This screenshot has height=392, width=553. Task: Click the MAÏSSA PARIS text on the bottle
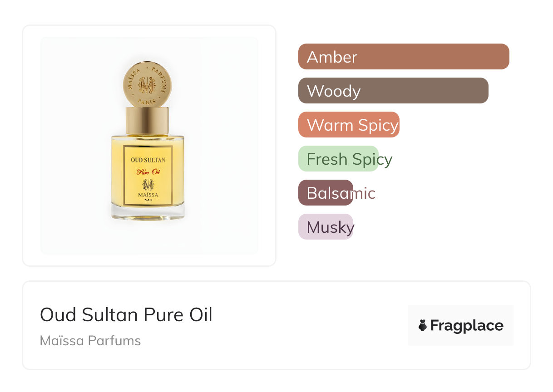[148, 196]
